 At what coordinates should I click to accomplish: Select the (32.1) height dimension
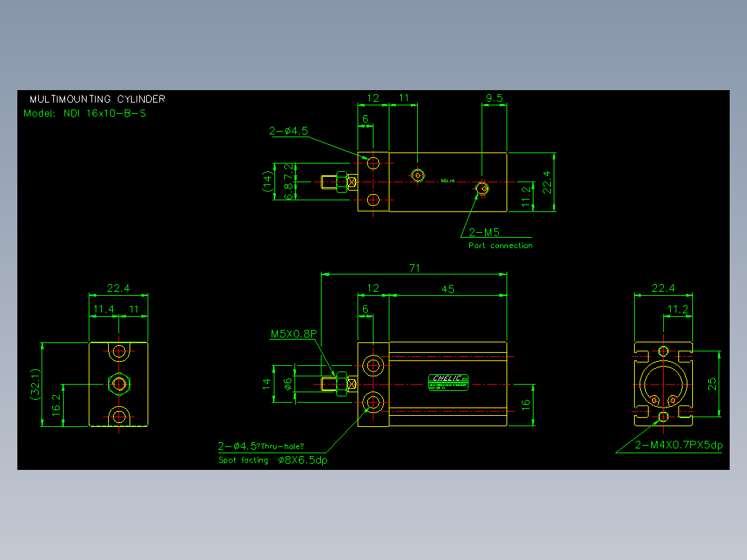coord(35,384)
